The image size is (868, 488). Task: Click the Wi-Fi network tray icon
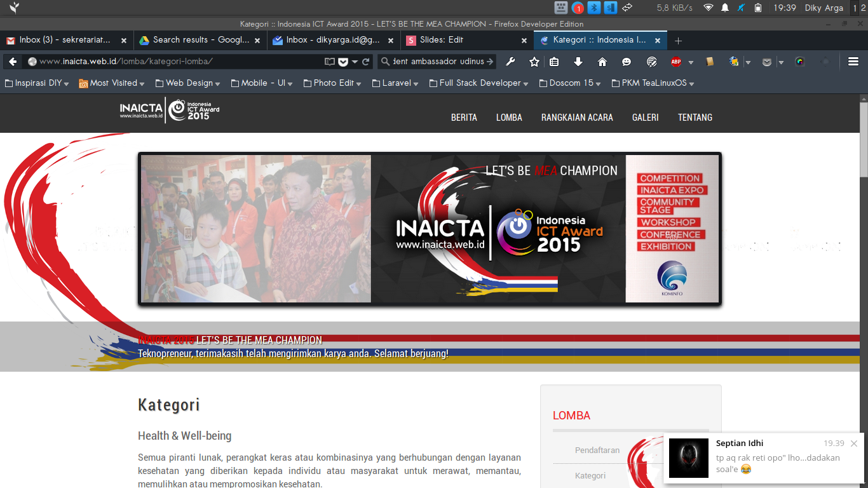click(709, 8)
